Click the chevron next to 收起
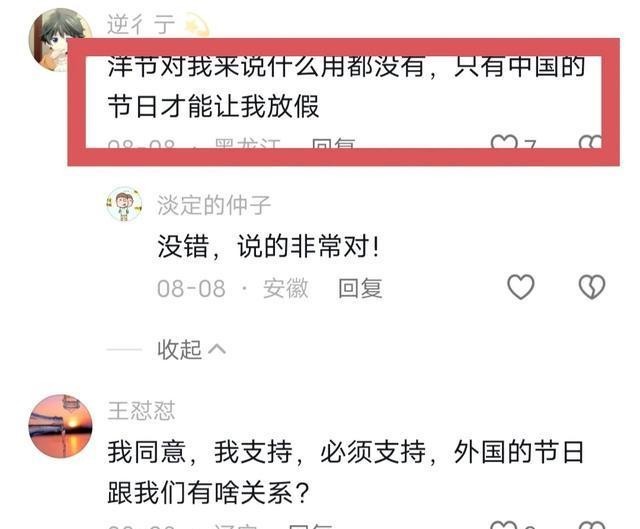640x529 pixels. point(217,349)
